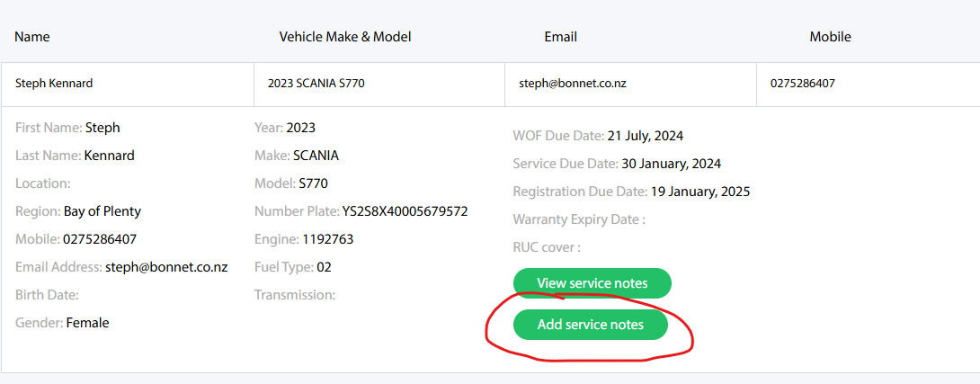Screen dimensions: 980x384
Task: Click the Fuel Type value 02
Action: pos(325,267)
